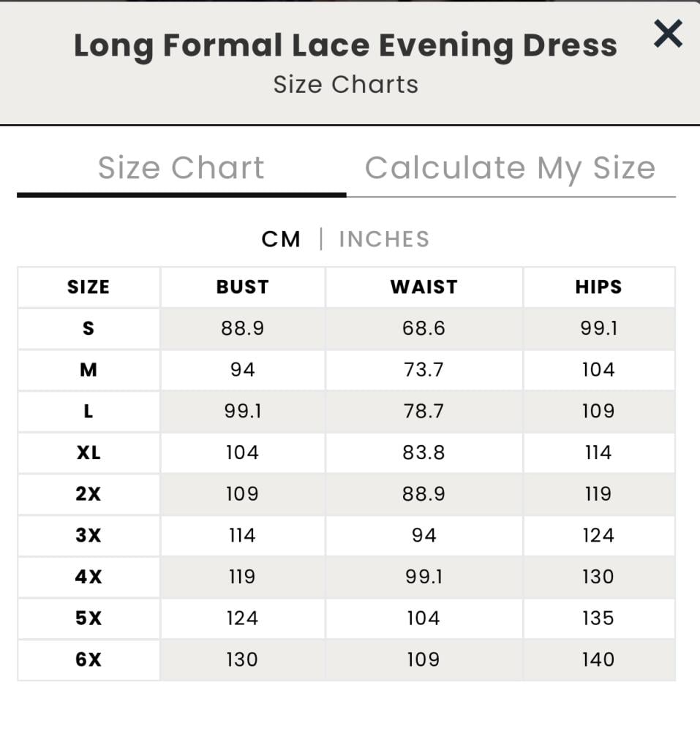Select CM as the measurement unit
Image resolution: width=700 pixels, height=731 pixels.
pos(281,239)
